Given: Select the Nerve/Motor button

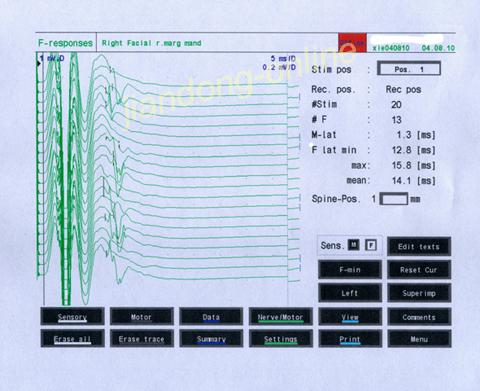Looking at the screenshot, I should coord(281,316).
